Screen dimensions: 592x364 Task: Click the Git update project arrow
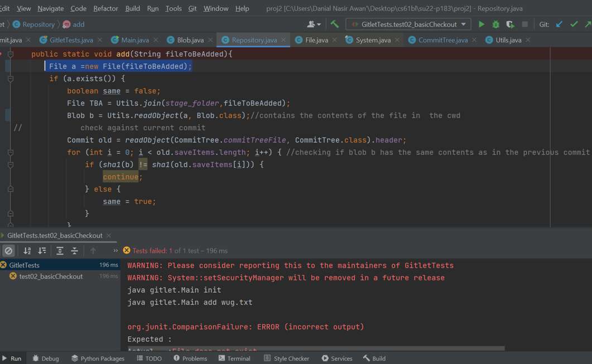[559, 25]
